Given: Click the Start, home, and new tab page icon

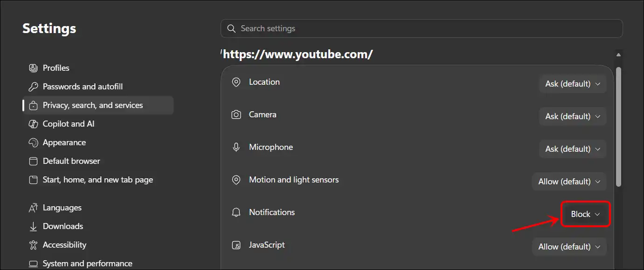Looking at the screenshot, I should (33, 180).
